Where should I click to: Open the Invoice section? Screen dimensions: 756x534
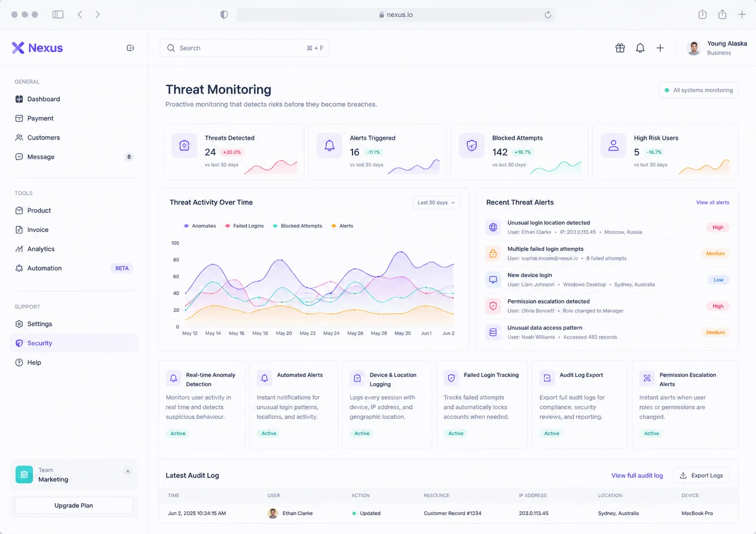[x=74, y=230]
